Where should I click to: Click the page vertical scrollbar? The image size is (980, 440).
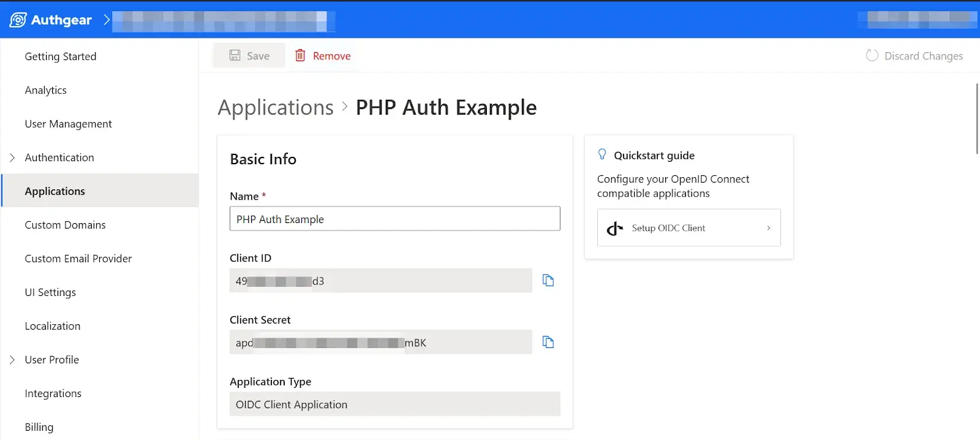[977, 119]
